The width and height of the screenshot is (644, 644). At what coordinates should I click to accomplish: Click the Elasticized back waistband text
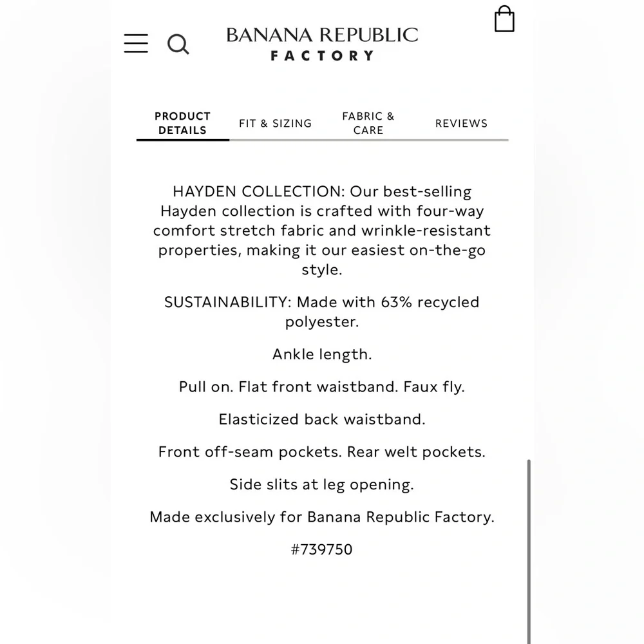[x=322, y=419]
